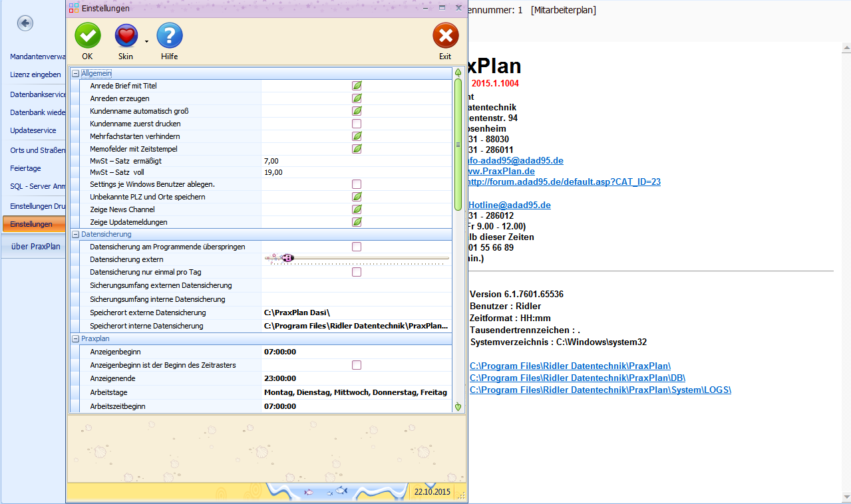Open Orts und Straßen sidebar item

[x=37, y=150]
